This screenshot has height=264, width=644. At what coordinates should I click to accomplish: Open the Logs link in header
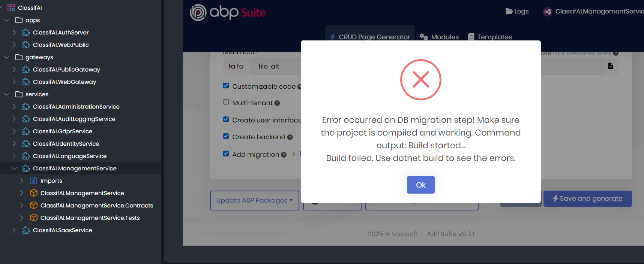pos(517,11)
